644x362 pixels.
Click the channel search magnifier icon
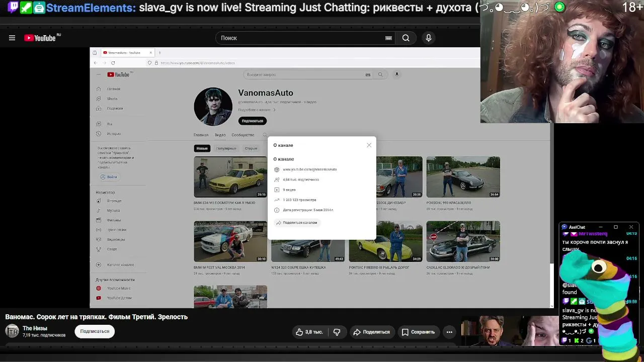pyautogui.click(x=265, y=135)
